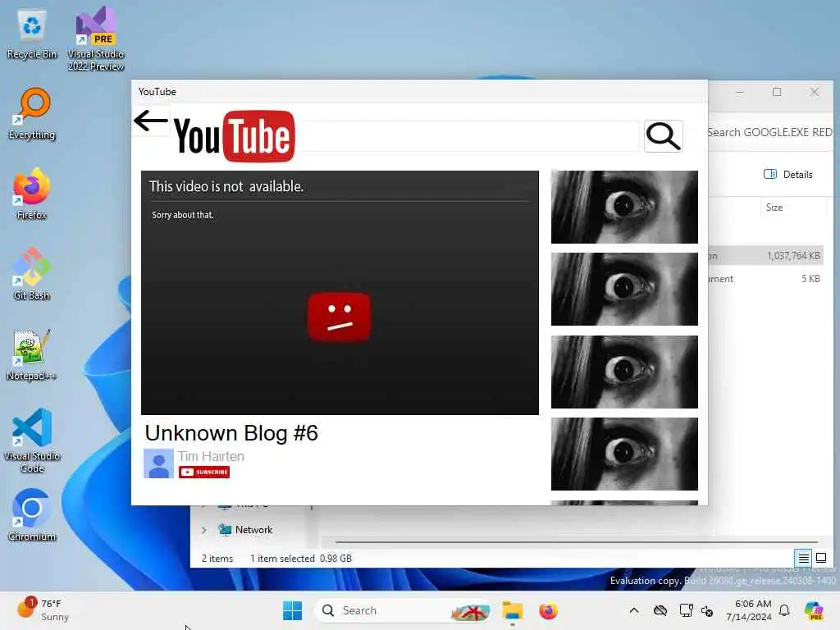The width and height of the screenshot is (840, 630).
Task: Click the File Explorer horizontal scrollbar
Action: pos(577,542)
